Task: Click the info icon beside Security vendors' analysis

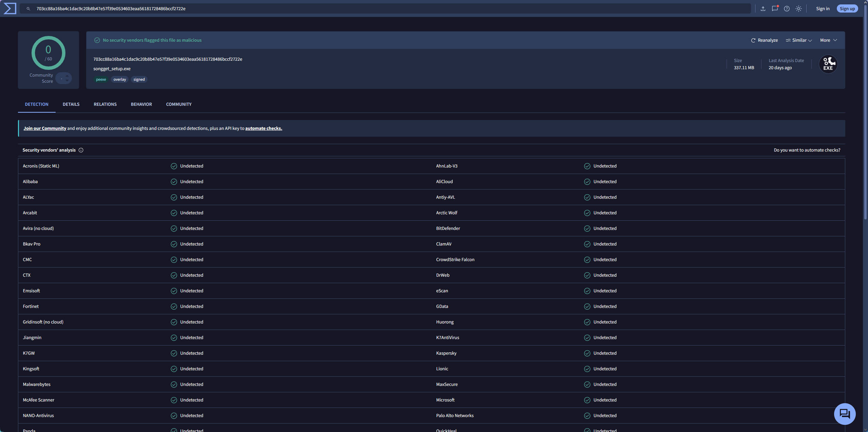Action: click(81, 150)
